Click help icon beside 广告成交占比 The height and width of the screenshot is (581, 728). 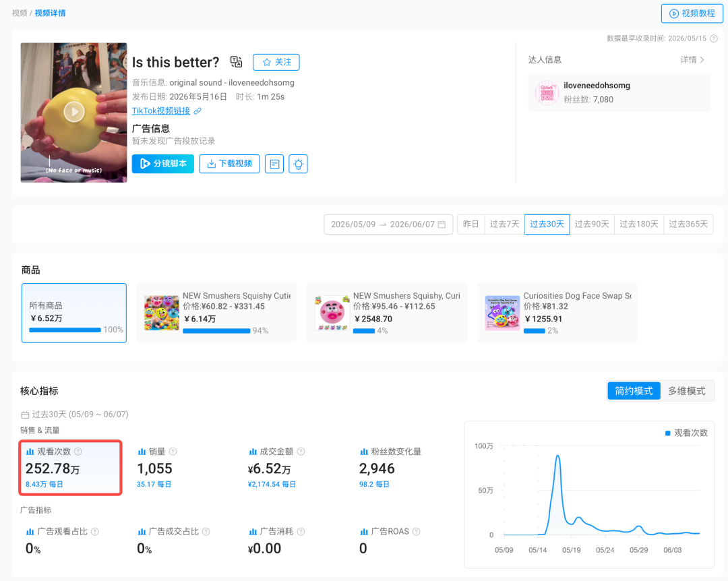click(206, 532)
